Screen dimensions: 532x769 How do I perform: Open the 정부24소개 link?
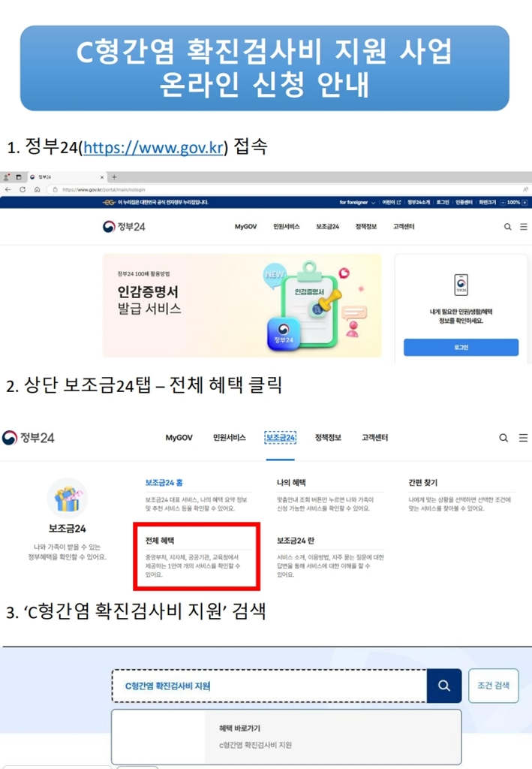click(x=419, y=202)
